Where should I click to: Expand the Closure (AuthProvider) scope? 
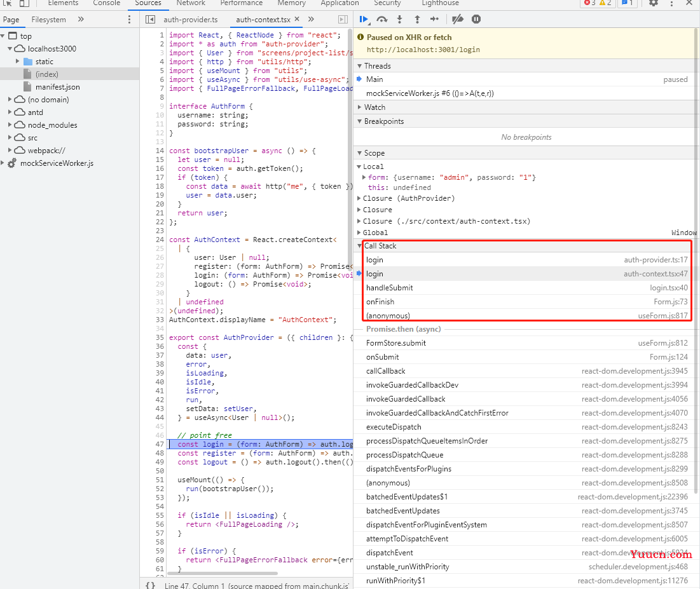point(359,198)
